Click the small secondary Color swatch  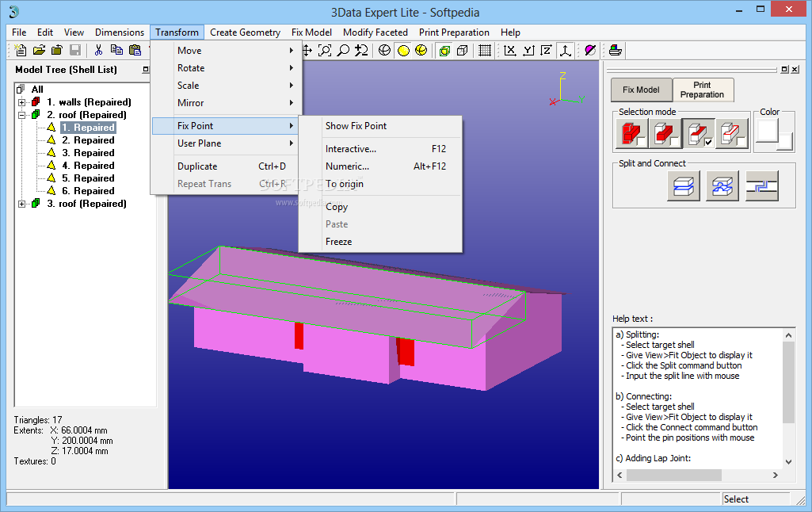[x=786, y=141]
